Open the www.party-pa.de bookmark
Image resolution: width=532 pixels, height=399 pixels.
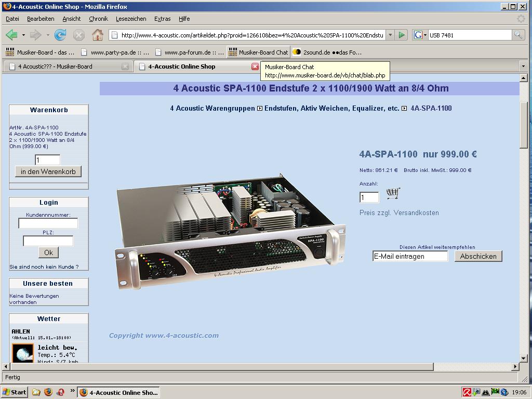[x=115, y=52]
